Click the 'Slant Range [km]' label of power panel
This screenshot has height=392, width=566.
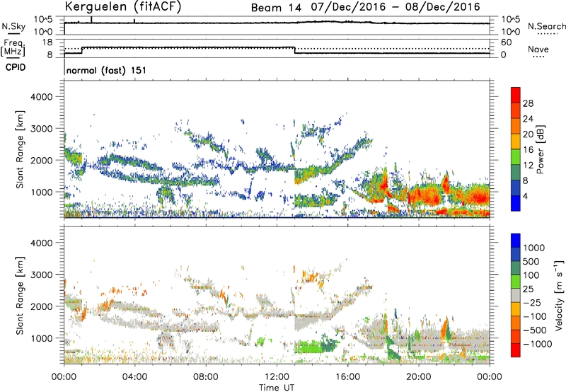(x=20, y=149)
